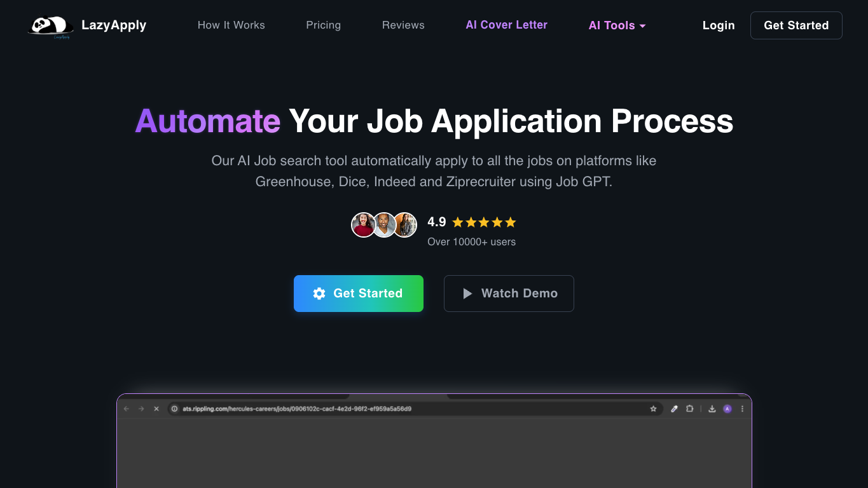Viewport: 868px width, 488px height.
Task: Click the 'Over 10000+ users' text
Action: click(472, 242)
